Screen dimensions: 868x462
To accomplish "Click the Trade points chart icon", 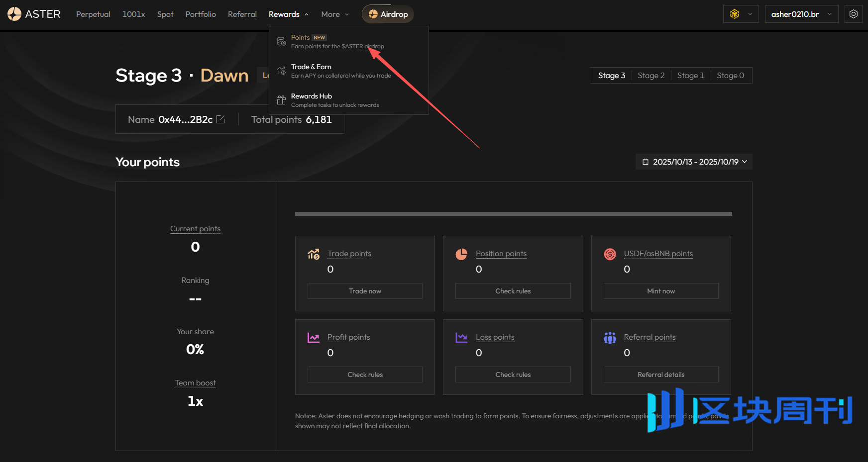I will click(314, 254).
